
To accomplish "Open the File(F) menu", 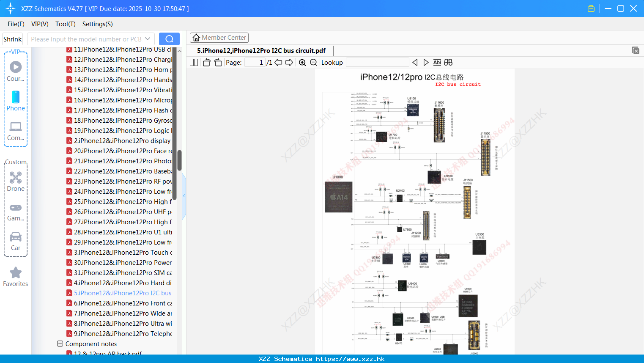I will [x=16, y=24].
